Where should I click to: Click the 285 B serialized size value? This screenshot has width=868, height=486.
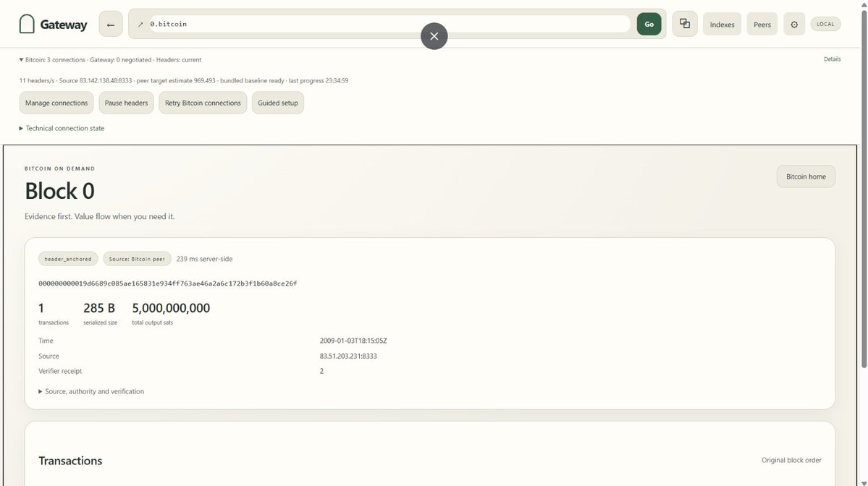(x=99, y=308)
